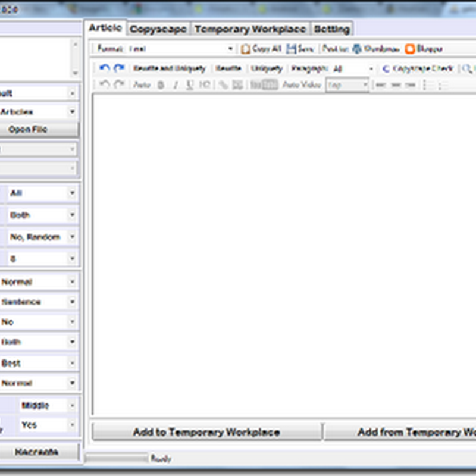Viewport: 476px width, 476px height.
Task: Toggle underline formatting
Action: click(190, 85)
